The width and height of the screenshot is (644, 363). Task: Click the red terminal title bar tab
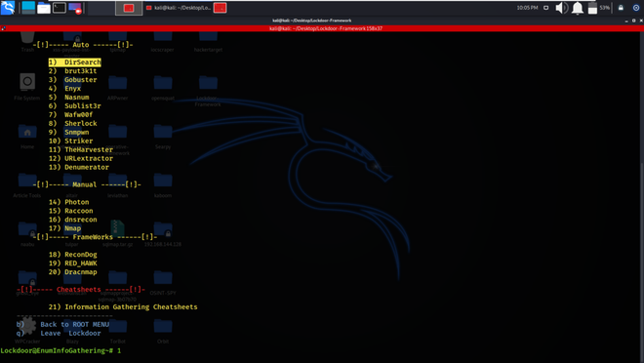322,28
